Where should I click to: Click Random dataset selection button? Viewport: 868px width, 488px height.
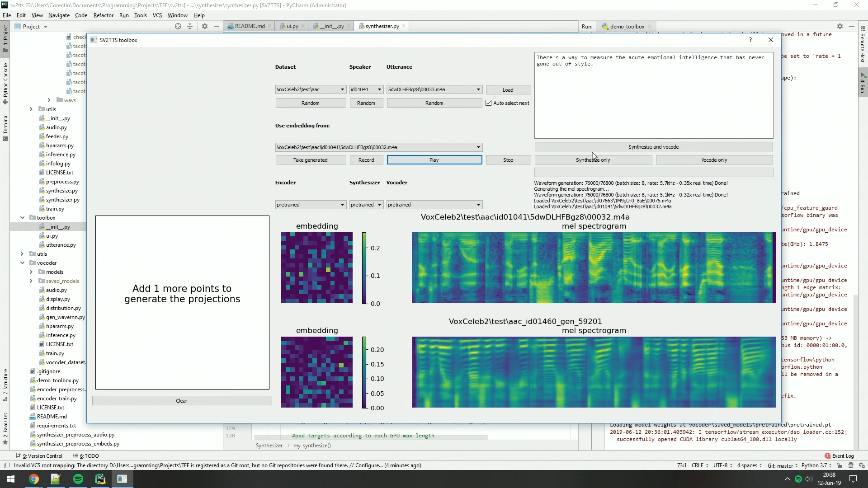pos(311,103)
